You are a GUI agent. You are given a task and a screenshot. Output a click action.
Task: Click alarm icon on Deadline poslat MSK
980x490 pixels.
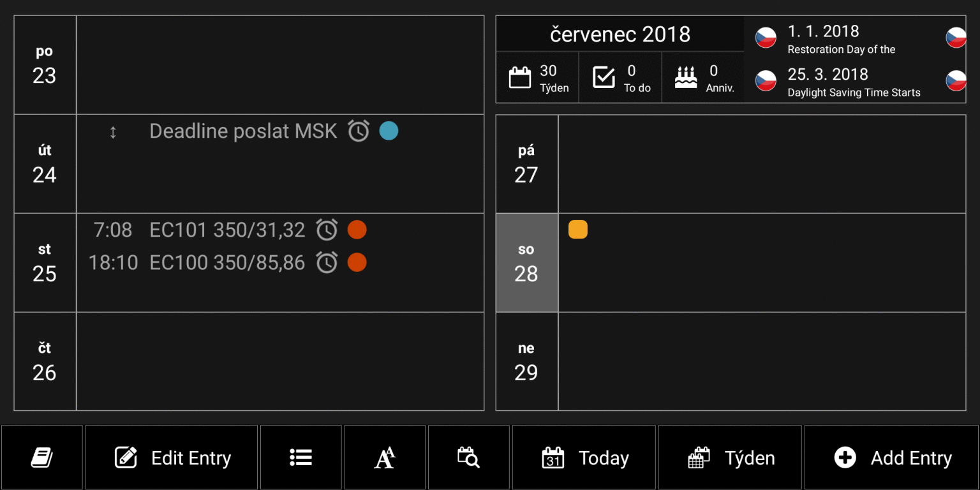pos(359,131)
